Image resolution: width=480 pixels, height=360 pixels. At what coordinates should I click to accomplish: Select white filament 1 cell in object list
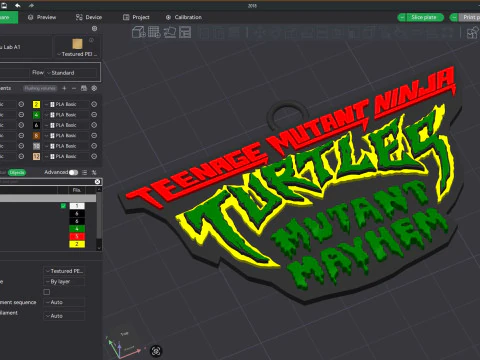tap(77, 206)
